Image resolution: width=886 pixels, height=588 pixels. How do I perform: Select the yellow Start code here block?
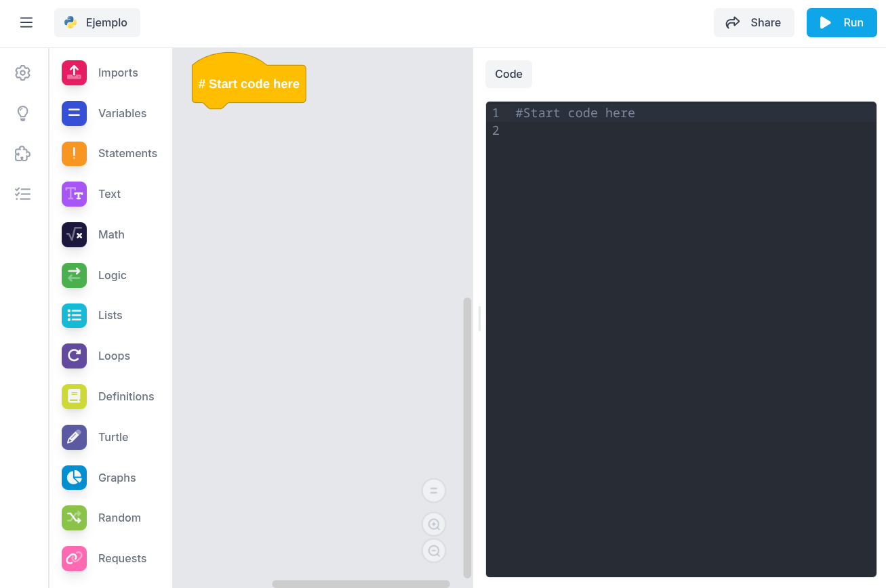click(x=249, y=84)
